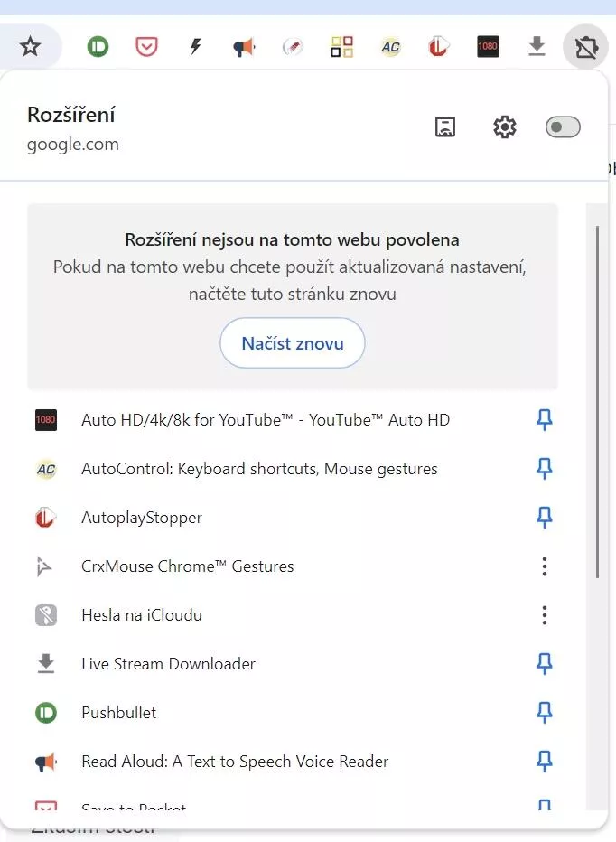616x842 pixels.
Task: Click the extensions list scrollbar
Action: click(597, 402)
